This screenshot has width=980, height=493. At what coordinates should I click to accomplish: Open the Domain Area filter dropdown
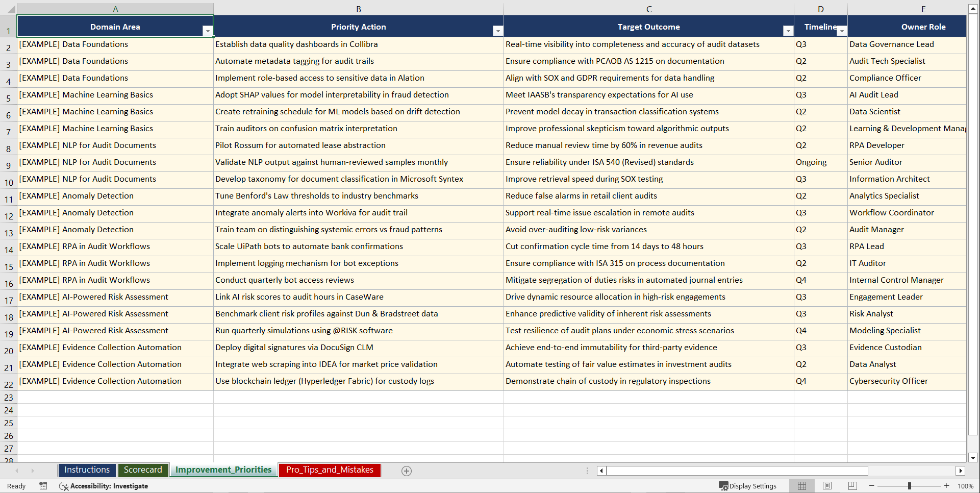[x=208, y=31]
